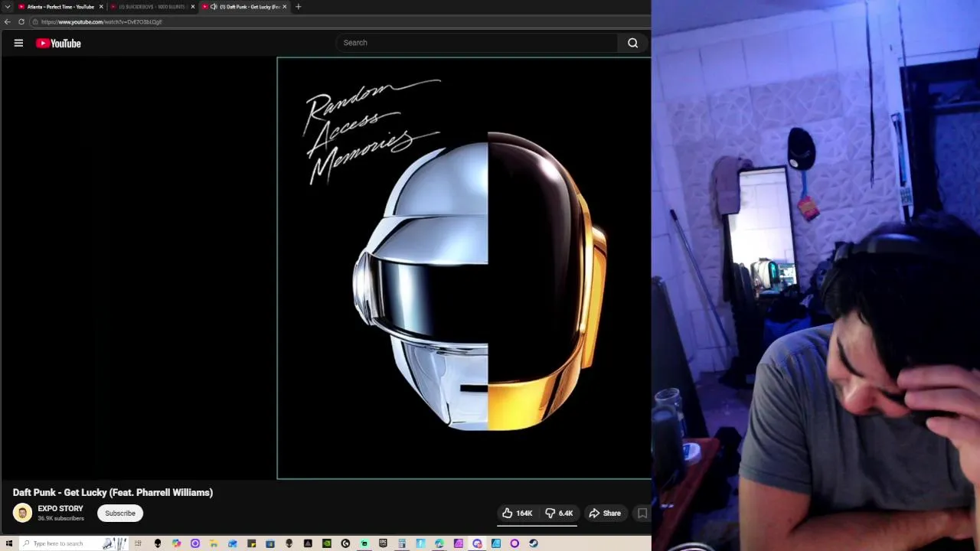Expand the tab search dropdown arrow
This screenshot has height=551, width=980.
pyautogui.click(x=7, y=7)
